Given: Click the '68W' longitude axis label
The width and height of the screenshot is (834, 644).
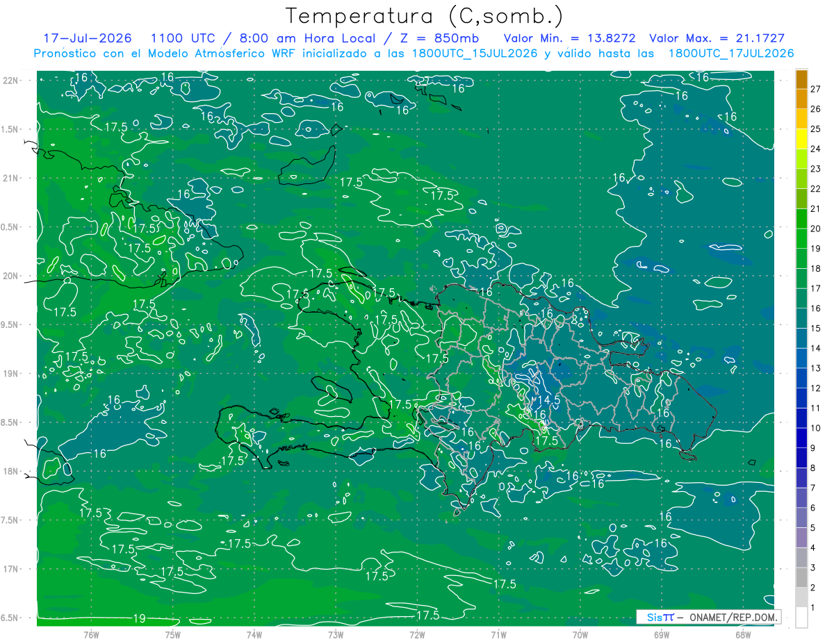Looking at the screenshot, I should [x=743, y=634].
